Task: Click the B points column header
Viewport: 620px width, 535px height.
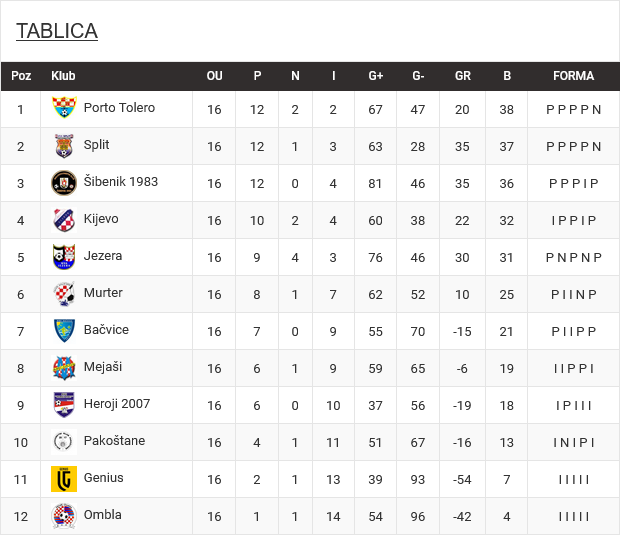Action: (507, 76)
